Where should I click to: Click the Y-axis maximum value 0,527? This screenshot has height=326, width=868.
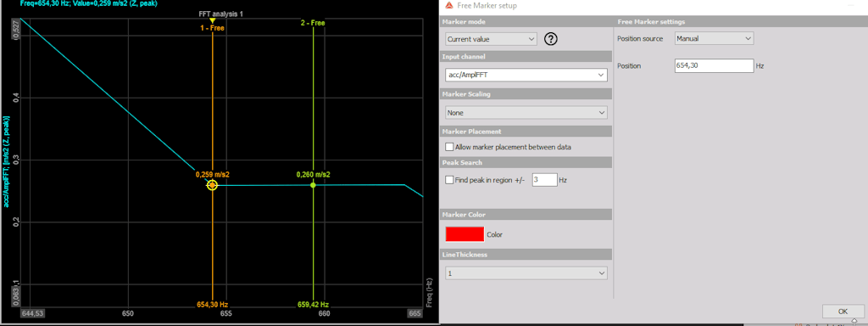pyautogui.click(x=15, y=30)
